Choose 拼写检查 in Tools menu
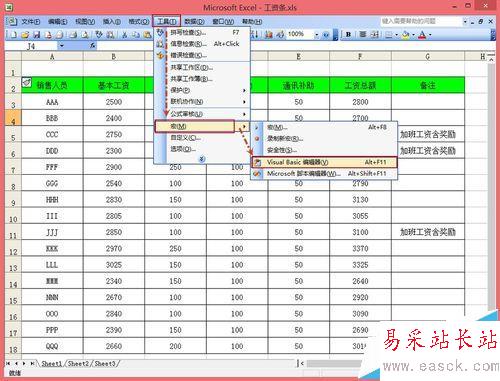 coord(202,32)
